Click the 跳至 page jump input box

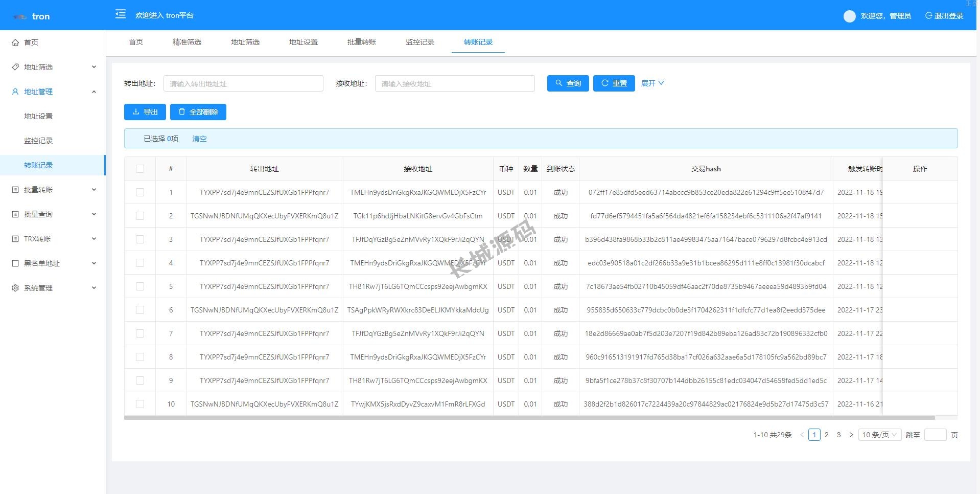pyautogui.click(x=936, y=435)
